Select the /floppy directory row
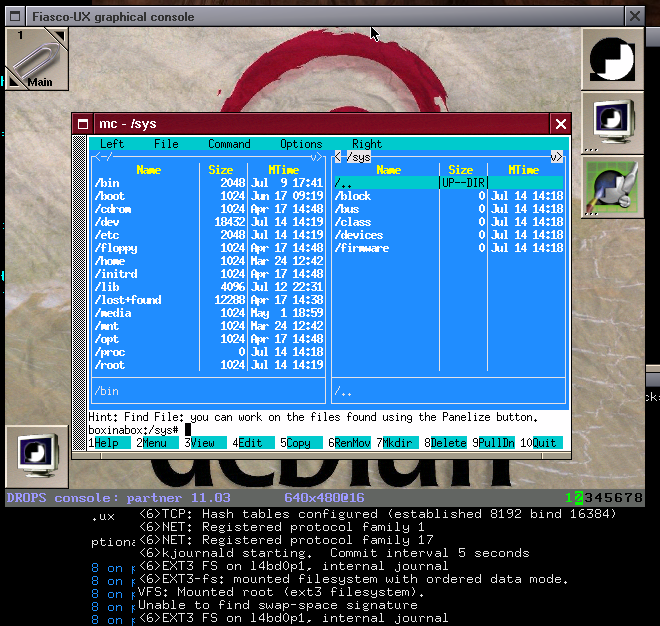 (208, 248)
